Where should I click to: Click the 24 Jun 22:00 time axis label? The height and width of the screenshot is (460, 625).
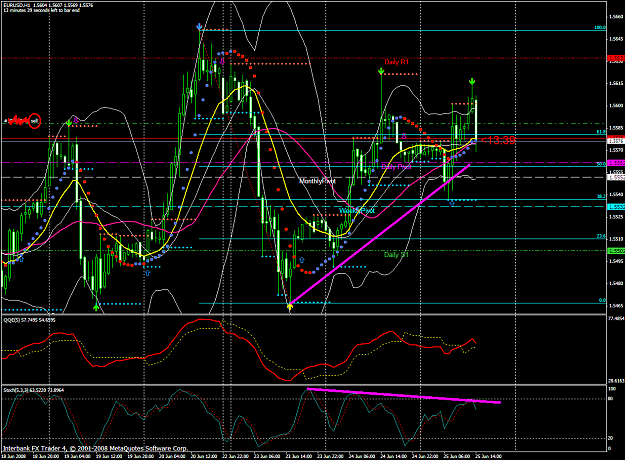[x=425, y=456]
